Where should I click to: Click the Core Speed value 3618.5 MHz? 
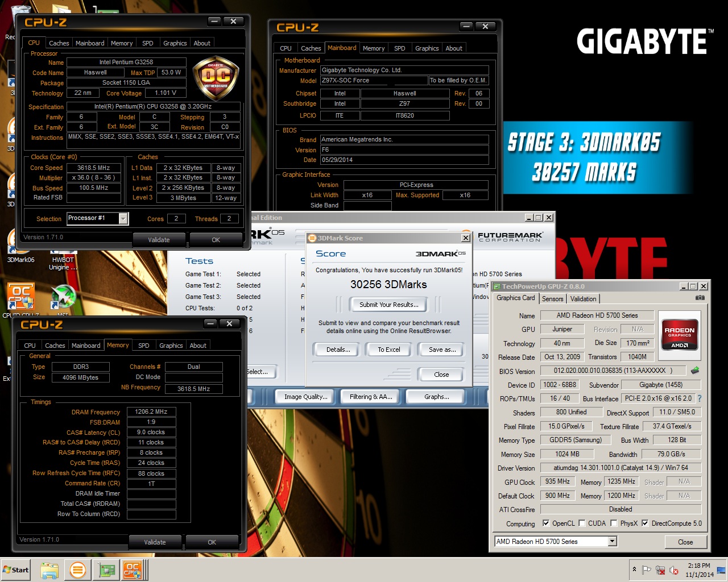[93, 168]
